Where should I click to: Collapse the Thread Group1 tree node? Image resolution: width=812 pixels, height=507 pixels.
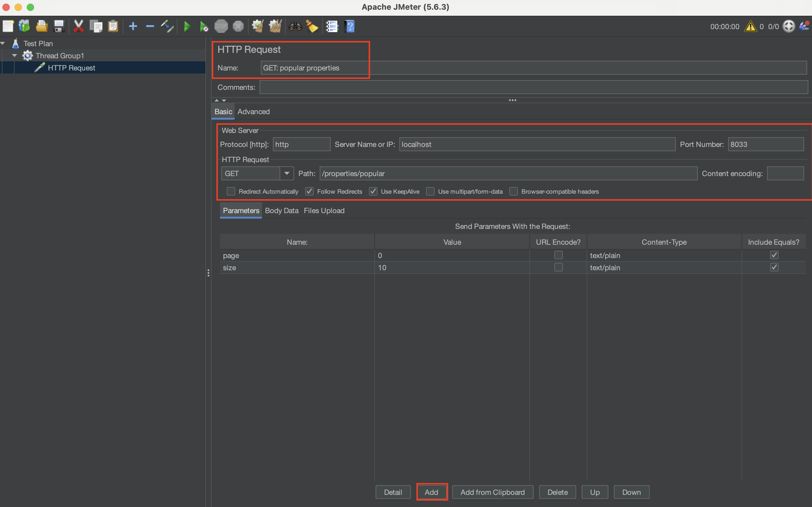click(14, 55)
